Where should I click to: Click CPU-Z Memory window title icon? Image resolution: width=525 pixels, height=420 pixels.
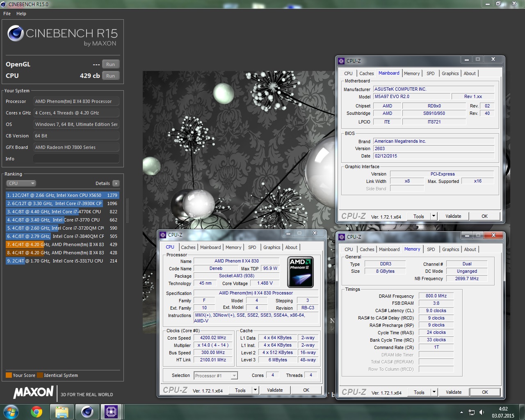(342, 237)
